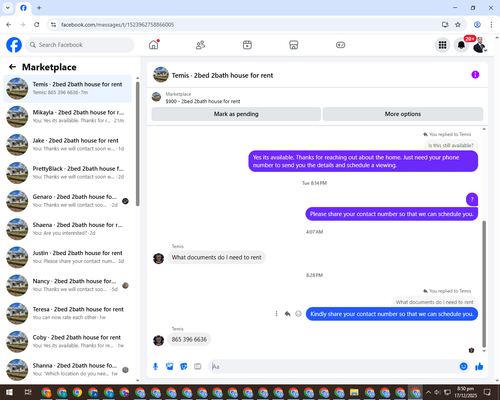Screen dimensions: 500x400
Task: Open the Genaro conversation
Action: pyautogui.click(x=67, y=201)
